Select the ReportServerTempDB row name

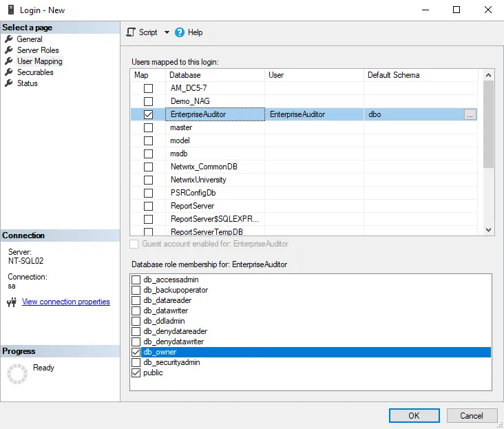207,231
